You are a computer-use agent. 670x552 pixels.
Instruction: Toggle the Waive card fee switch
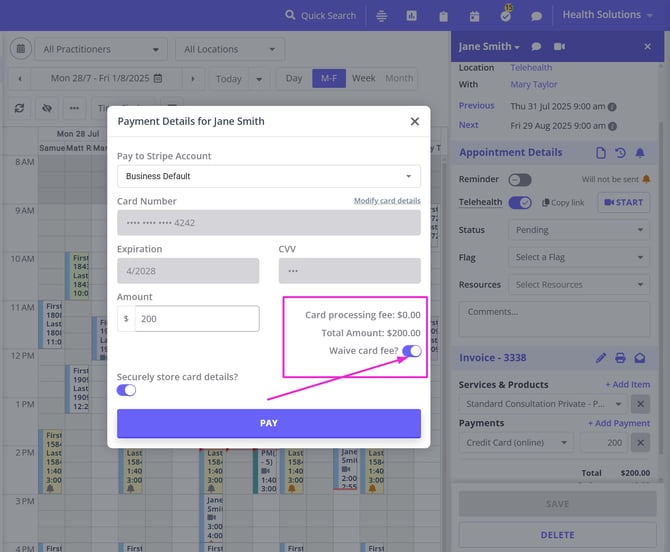(411, 351)
